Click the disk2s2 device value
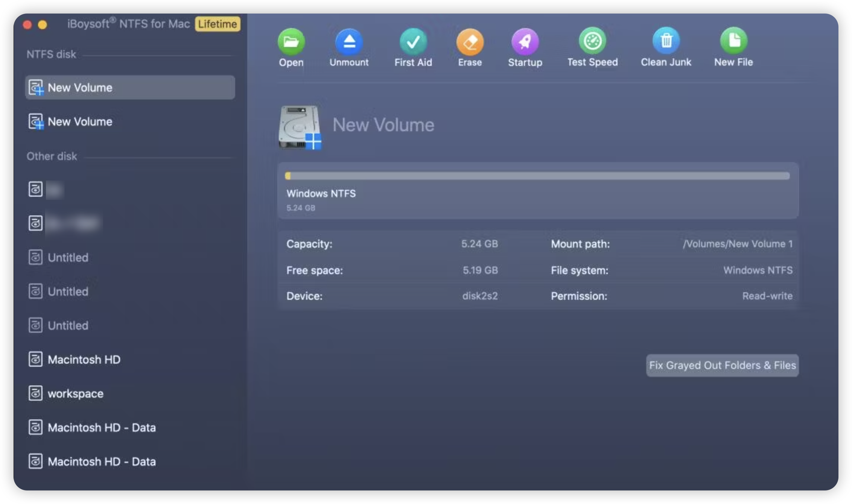The height and width of the screenshot is (504, 852). click(x=480, y=296)
